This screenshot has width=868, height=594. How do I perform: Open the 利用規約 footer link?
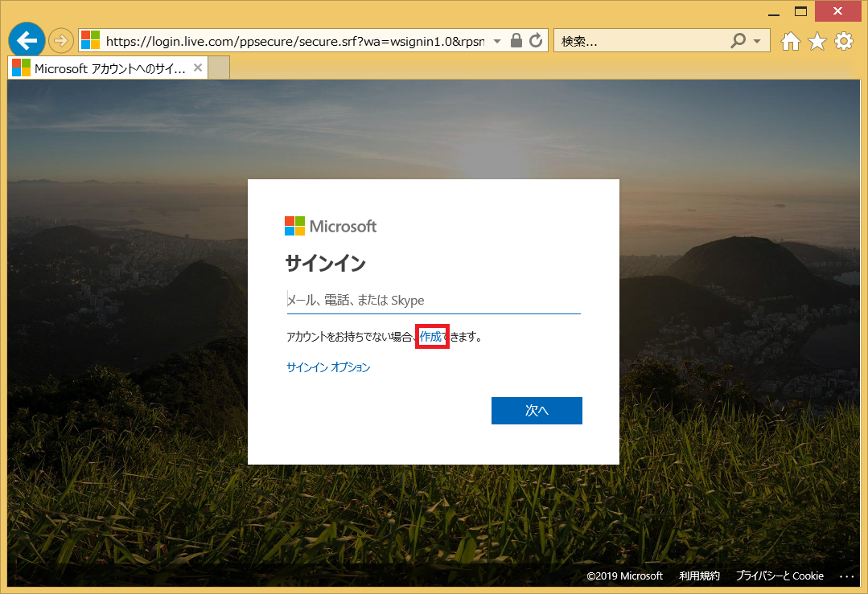click(x=699, y=576)
